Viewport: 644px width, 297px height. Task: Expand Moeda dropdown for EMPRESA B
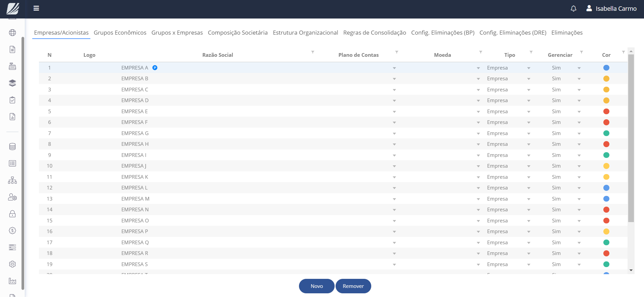[x=478, y=79]
